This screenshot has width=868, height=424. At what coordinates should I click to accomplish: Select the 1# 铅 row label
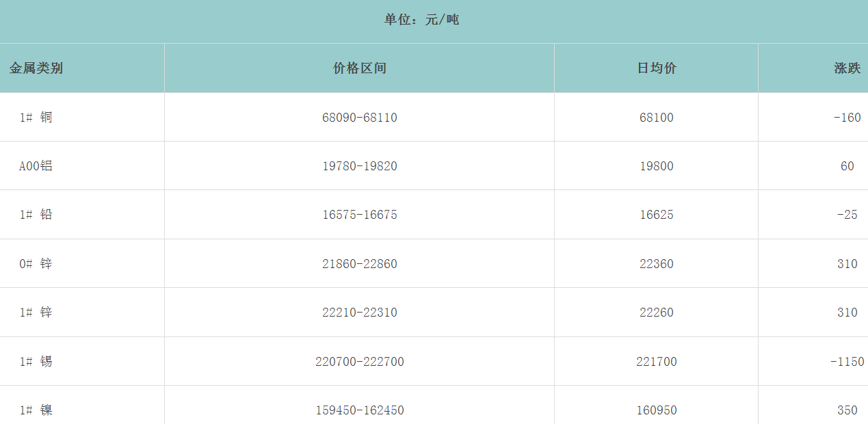36,215
